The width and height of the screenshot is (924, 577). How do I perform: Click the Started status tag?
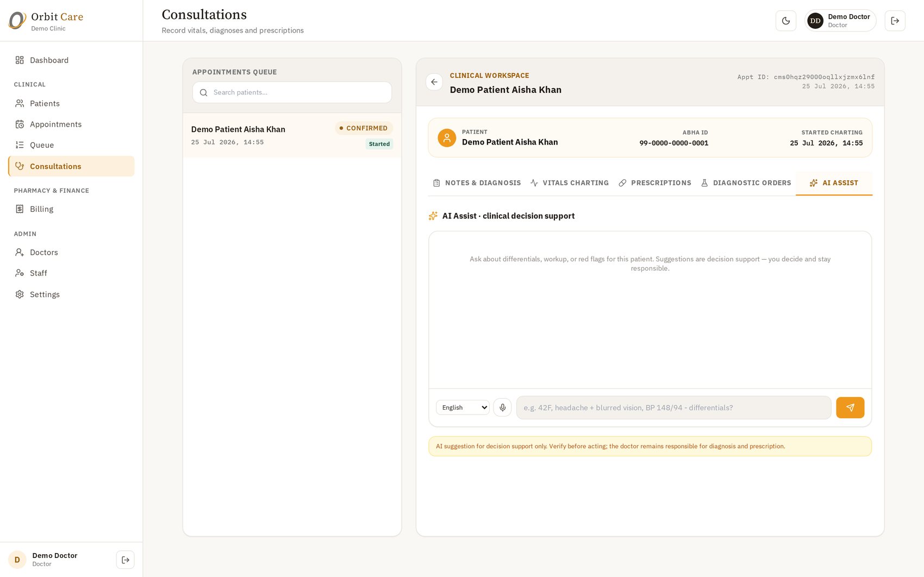379,144
